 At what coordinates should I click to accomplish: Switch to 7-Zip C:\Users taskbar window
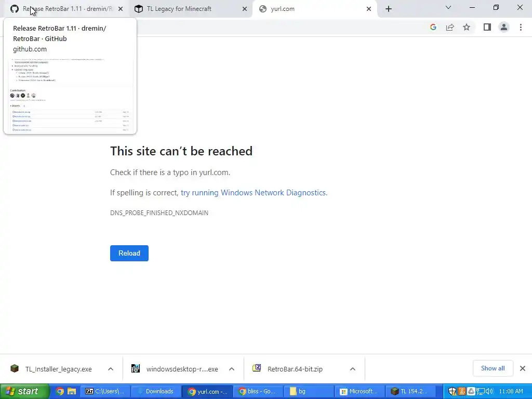[x=105, y=391]
